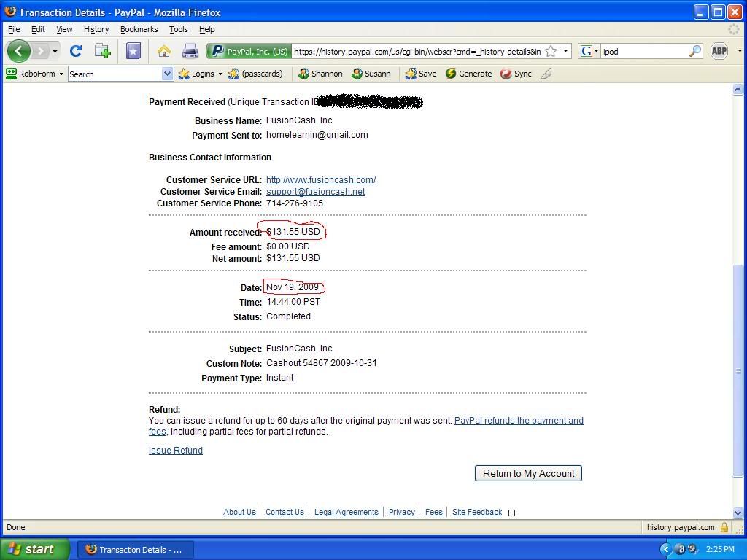This screenshot has width=747, height=560.
Task: Open the search engine selector dropdown
Action: coord(589,51)
